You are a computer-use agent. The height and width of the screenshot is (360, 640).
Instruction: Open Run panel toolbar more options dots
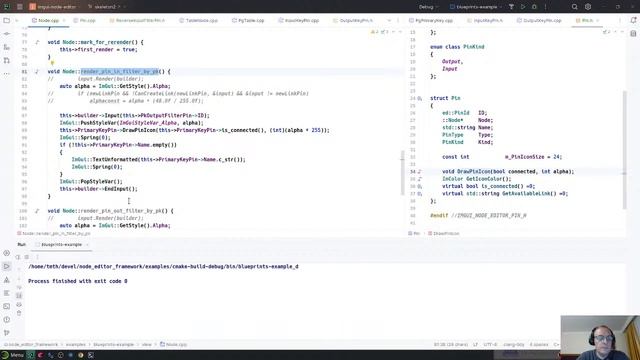pyautogui.click(x=37, y=257)
